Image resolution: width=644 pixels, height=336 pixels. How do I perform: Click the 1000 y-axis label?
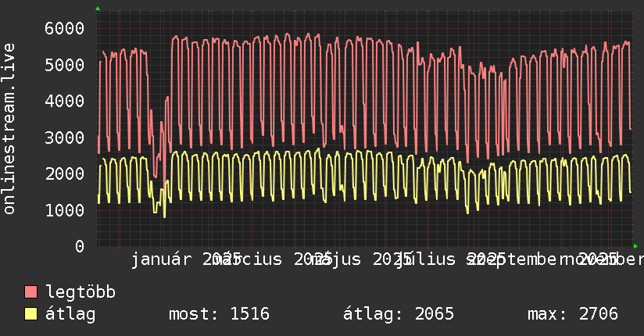tap(64, 210)
